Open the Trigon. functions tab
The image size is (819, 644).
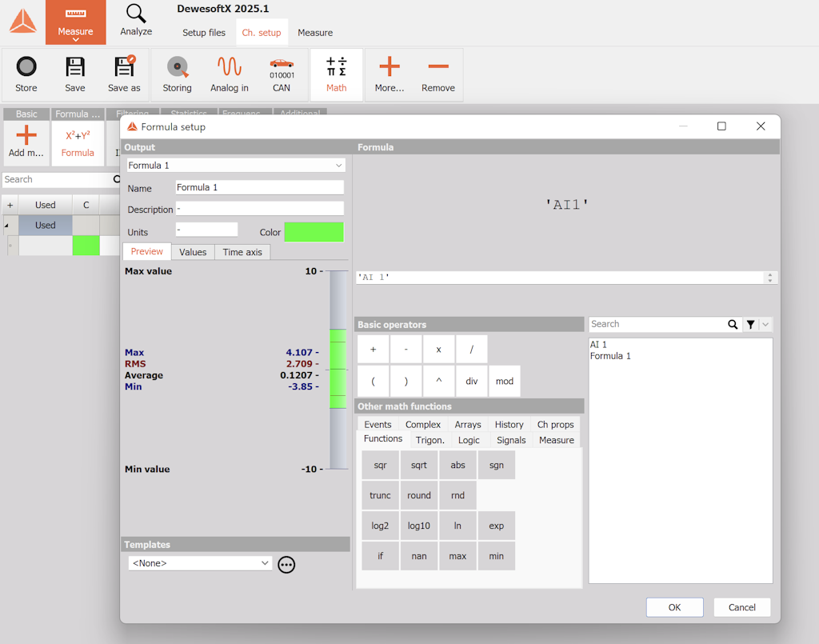(429, 440)
